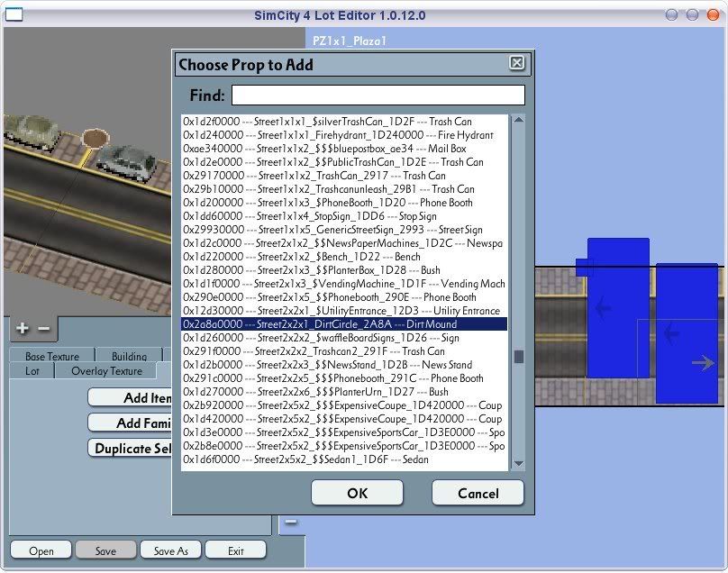Close the Choose Prop to Add dialog
This screenshot has height=573, width=728.
[x=517, y=63]
